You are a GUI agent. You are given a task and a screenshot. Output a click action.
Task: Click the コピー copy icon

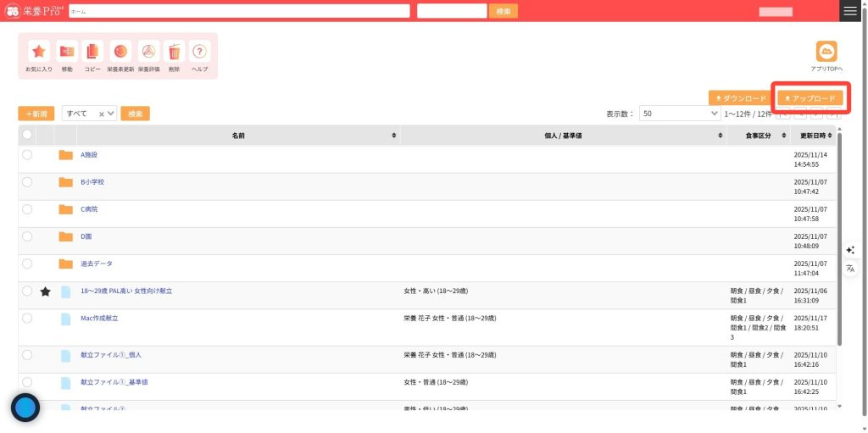tap(92, 52)
